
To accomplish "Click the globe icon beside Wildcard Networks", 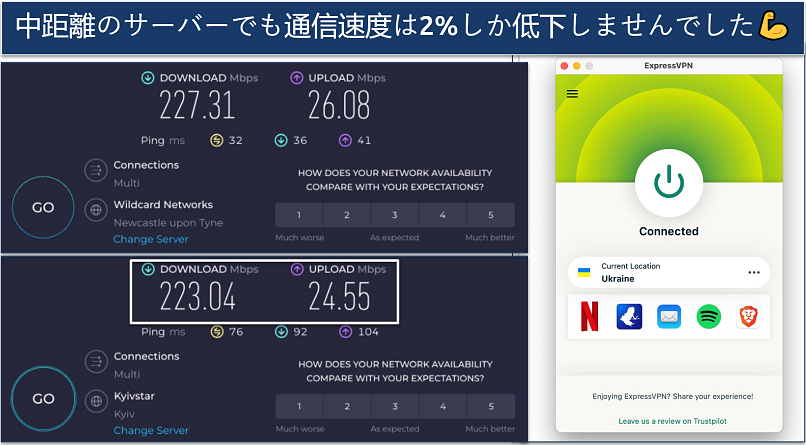I will [96, 210].
